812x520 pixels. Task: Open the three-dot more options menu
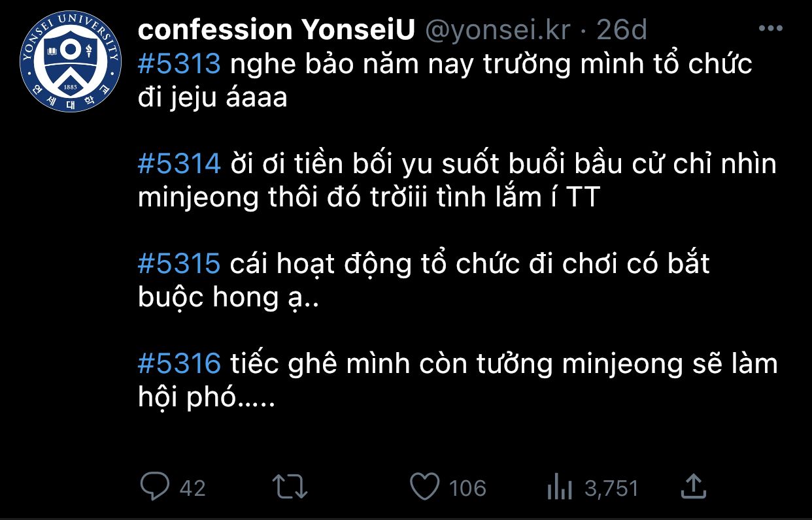[x=770, y=29]
